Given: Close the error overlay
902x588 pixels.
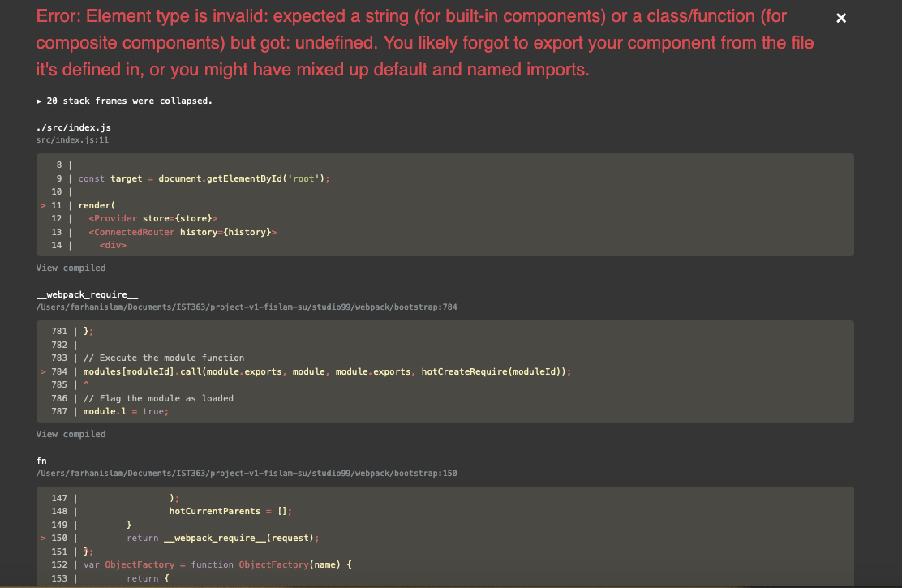Looking at the screenshot, I should click(x=840, y=18).
